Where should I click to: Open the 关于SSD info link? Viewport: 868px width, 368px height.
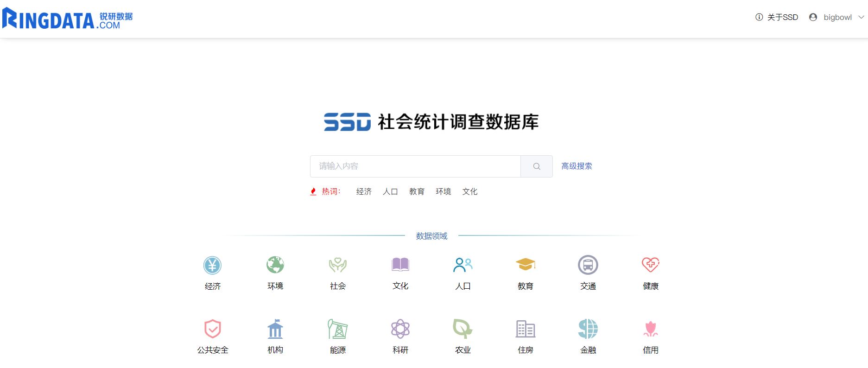tap(777, 17)
